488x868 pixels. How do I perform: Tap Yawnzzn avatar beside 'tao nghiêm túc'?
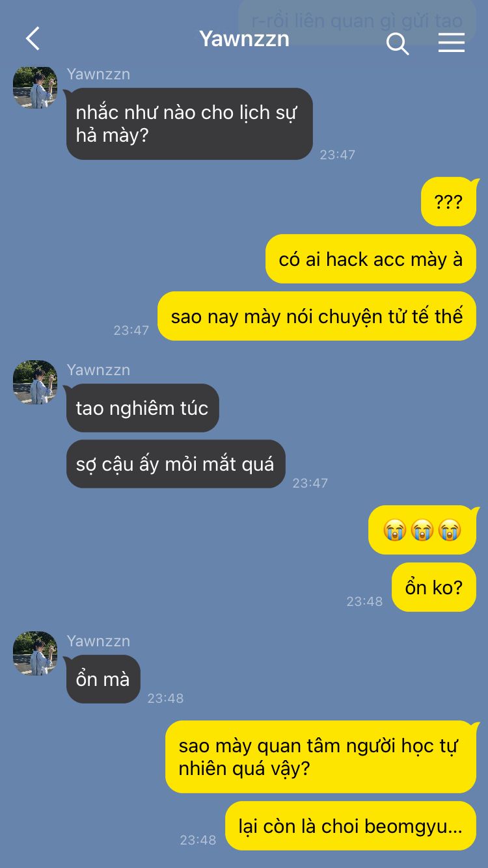click(35, 382)
